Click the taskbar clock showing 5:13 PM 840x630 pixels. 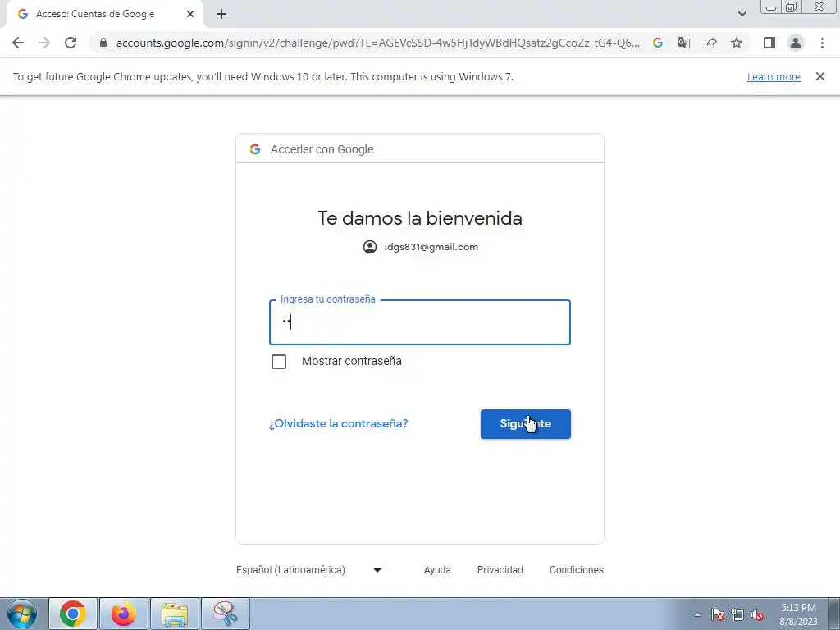tap(798, 614)
